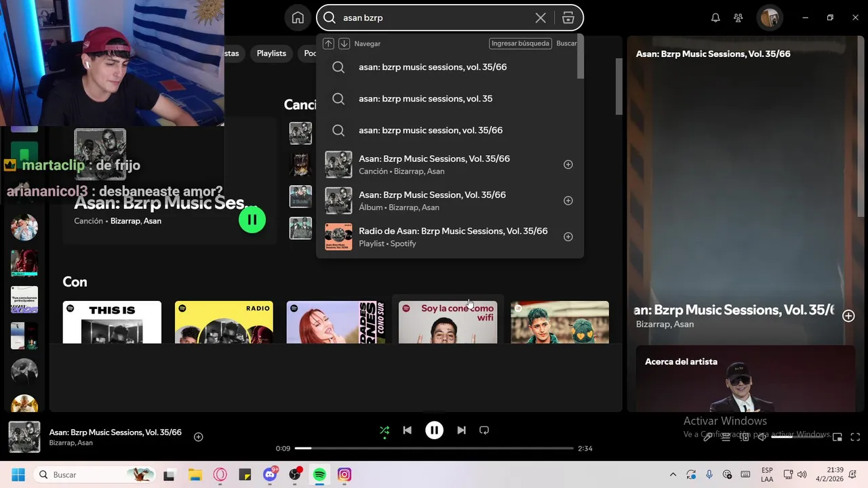Add the Canción result Asan: Bzrp Music Sessions to library

568,165
